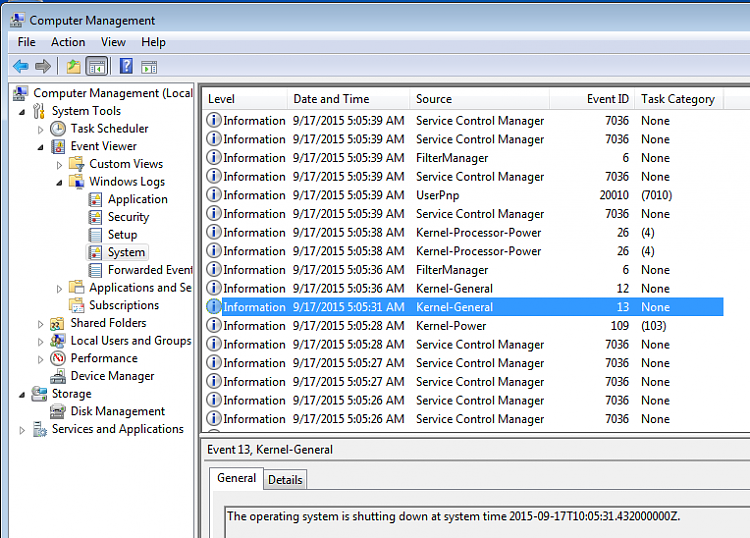Click the System log icon
This screenshot has width=750, height=538.
point(95,253)
